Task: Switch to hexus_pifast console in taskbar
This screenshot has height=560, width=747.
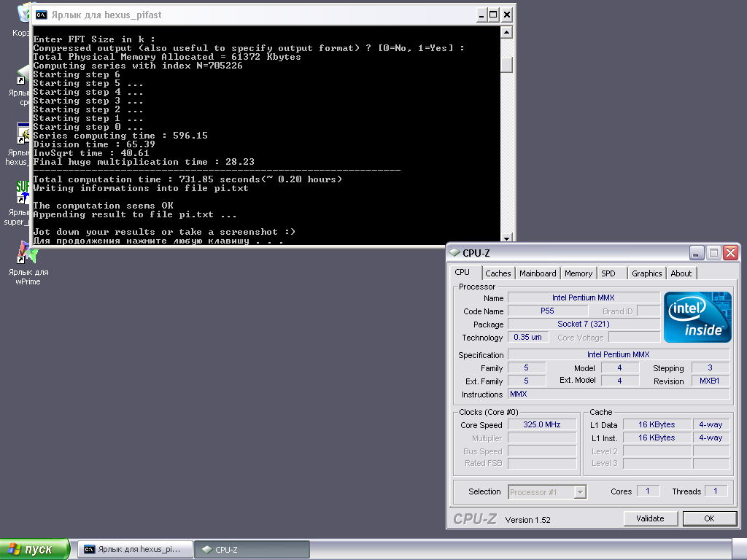Action: [x=135, y=550]
